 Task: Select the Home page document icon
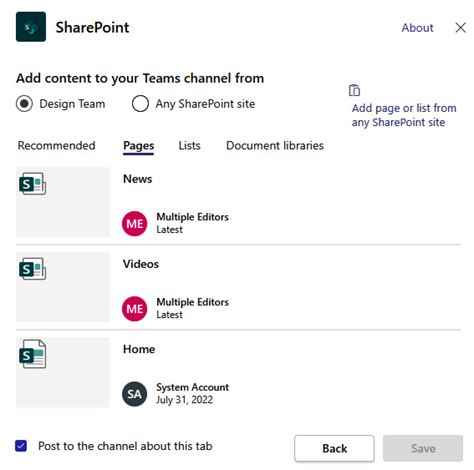point(32,354)
